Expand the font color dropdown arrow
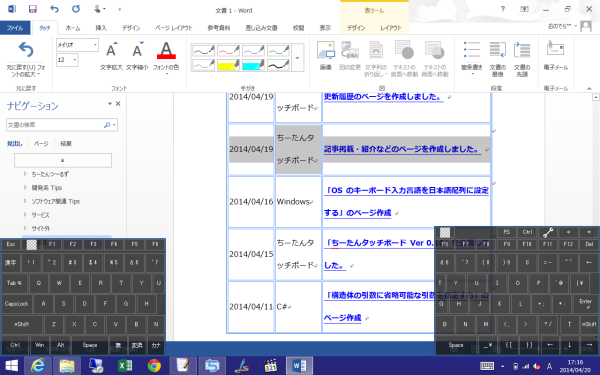 click(166, 73)
